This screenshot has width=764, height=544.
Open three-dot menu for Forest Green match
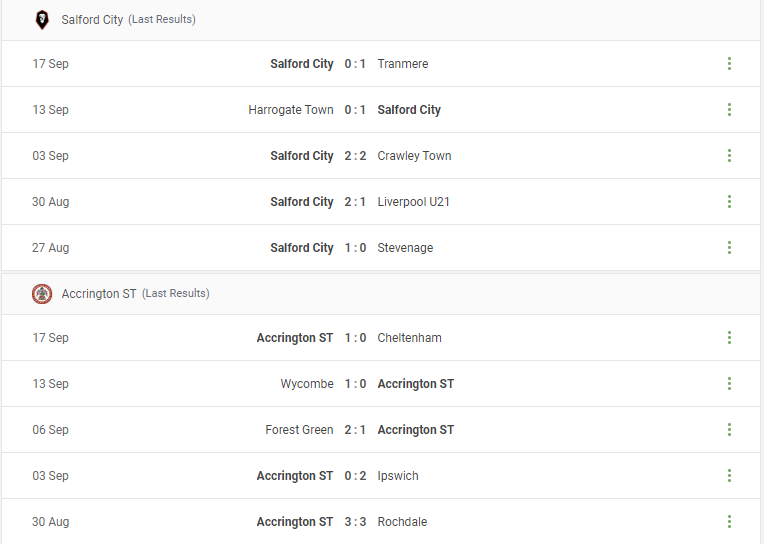729,430
